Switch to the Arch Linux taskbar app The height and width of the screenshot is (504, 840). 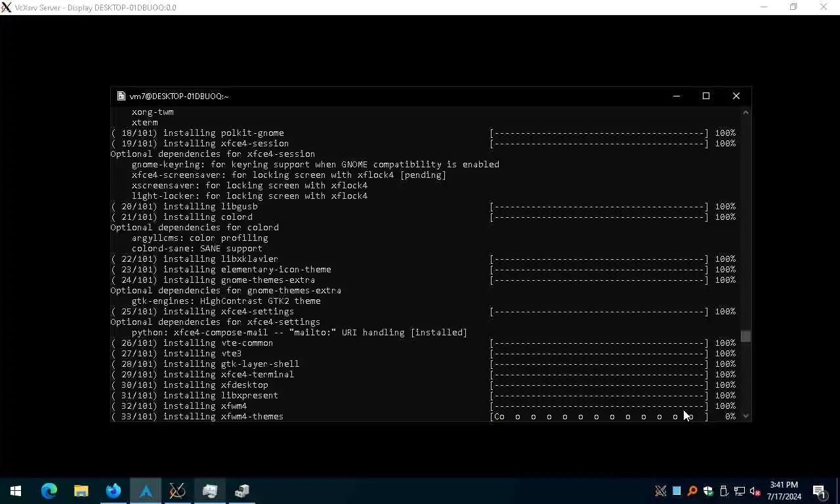[x=146, y=491]
